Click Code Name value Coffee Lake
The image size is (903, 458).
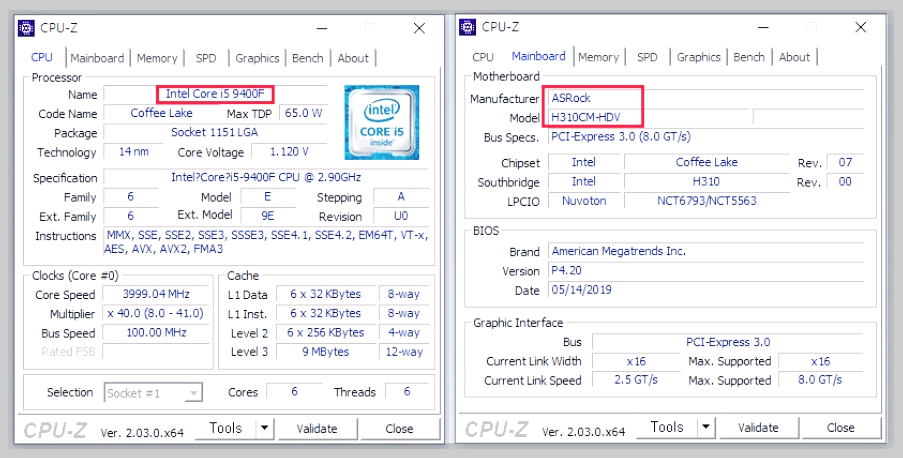coord(161,113)
